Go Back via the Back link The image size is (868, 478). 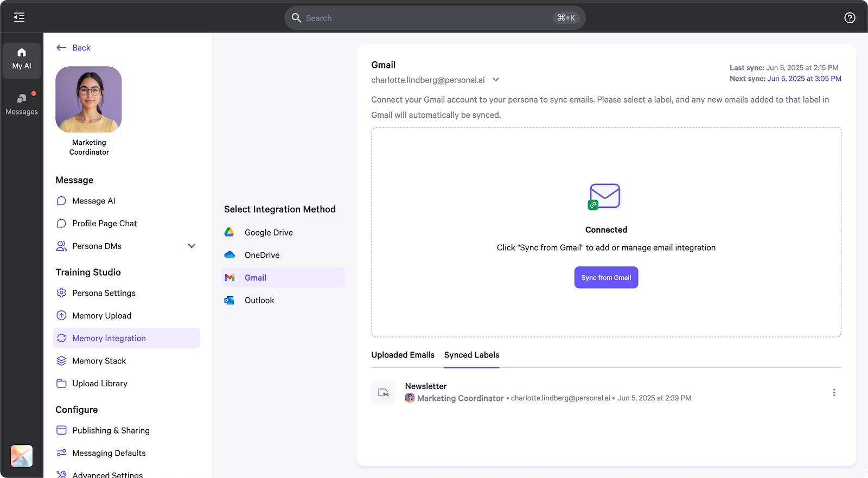81,48
